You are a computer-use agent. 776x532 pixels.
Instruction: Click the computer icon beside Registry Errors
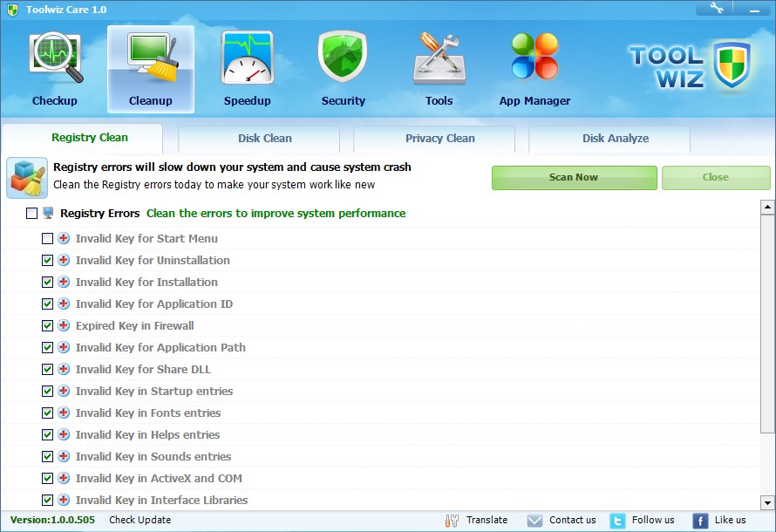48,214
